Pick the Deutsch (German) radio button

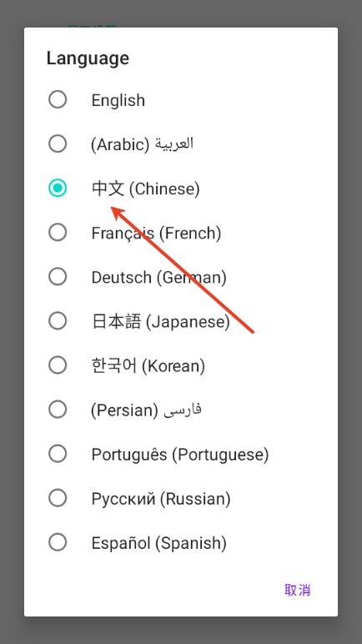point(58,276)
